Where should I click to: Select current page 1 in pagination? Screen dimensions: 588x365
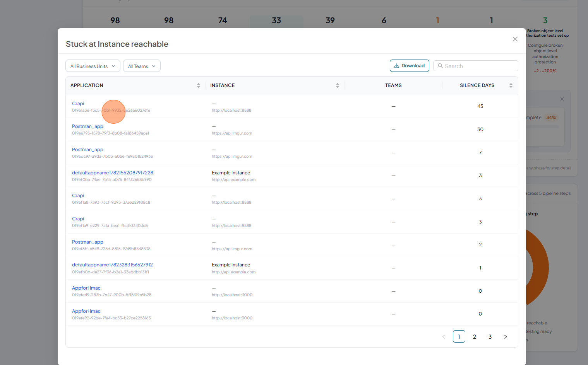point(459,337)
